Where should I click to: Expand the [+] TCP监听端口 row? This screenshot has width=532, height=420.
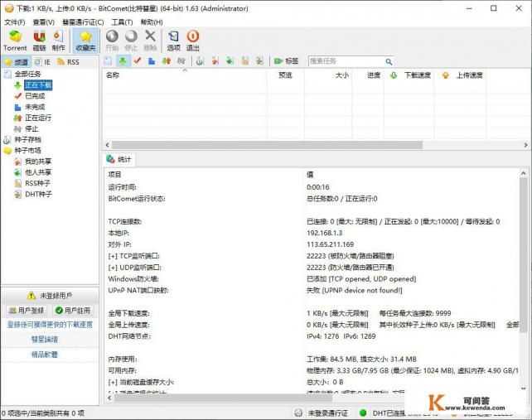pos(133,256)
